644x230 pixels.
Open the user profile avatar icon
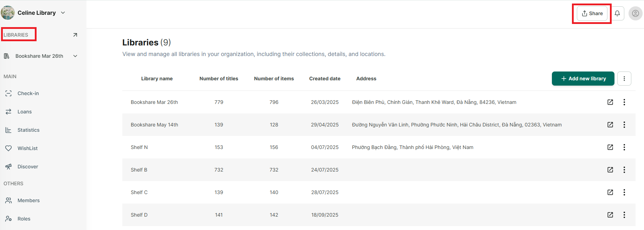pos(636,13)
